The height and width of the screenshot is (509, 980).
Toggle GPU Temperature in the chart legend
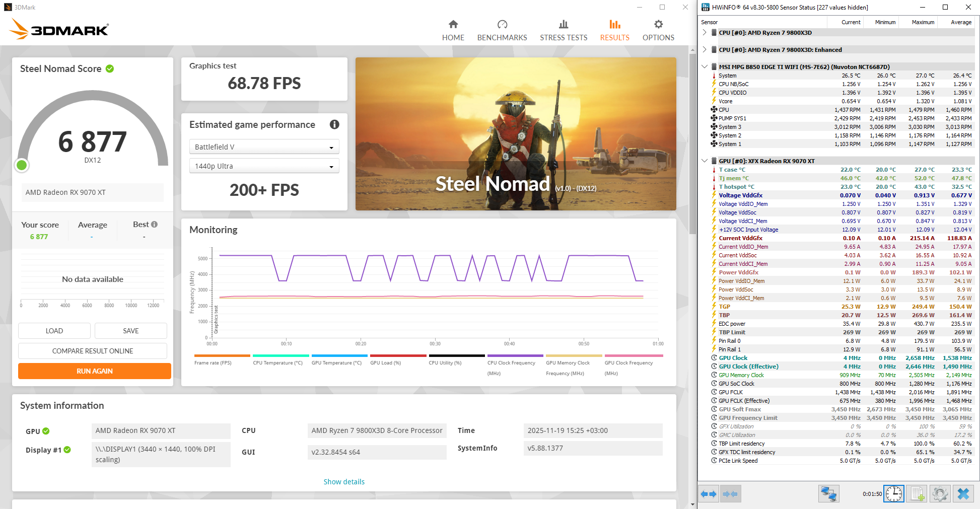339,359
